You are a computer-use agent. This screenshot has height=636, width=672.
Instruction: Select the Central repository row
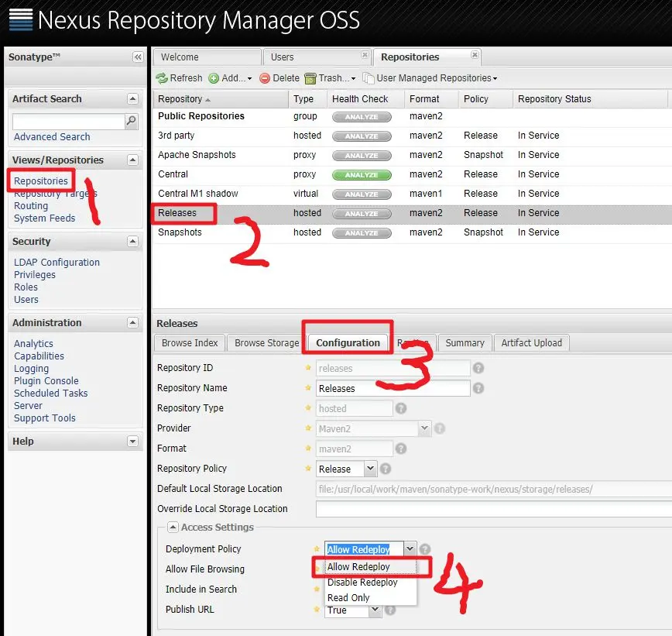point(413,174)
